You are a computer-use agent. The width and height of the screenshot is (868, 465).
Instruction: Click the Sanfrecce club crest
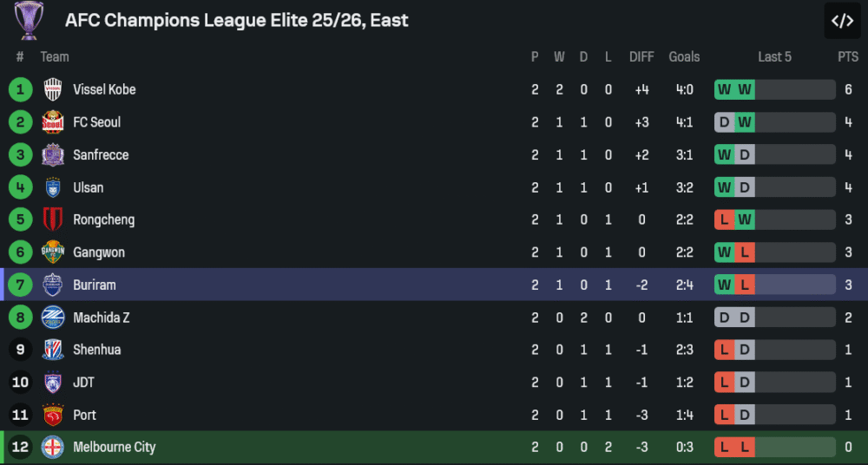[53, 154]
